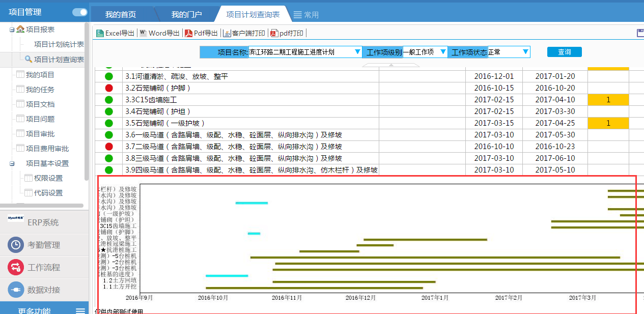
Task: Click the Word导出 export icon
Action: coord(143,33)
